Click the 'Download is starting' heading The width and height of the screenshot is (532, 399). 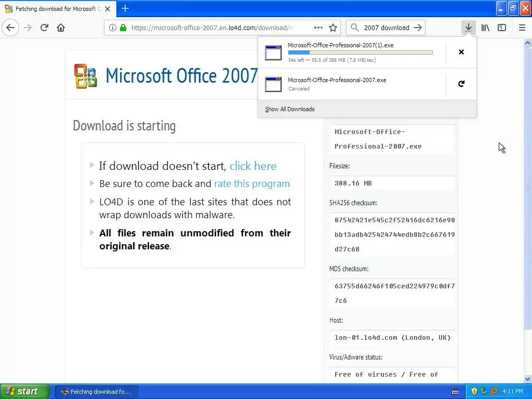tap(124, 126)
